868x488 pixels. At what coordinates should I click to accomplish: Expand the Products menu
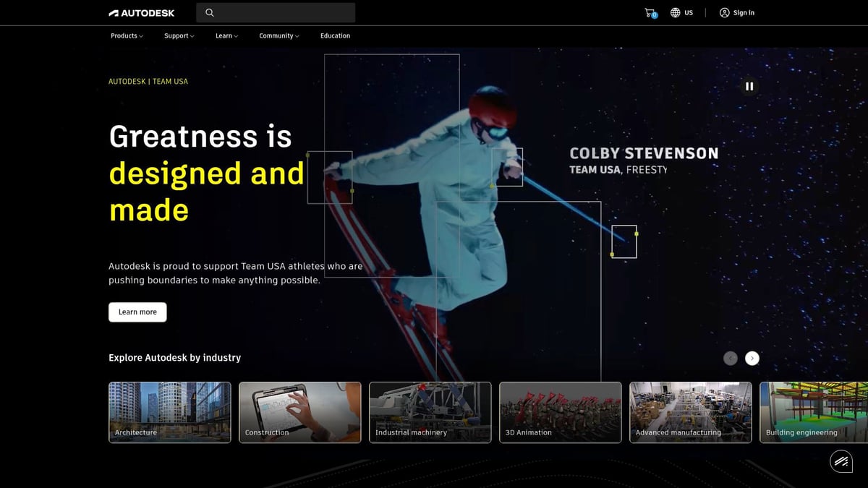tap(127, 36)
